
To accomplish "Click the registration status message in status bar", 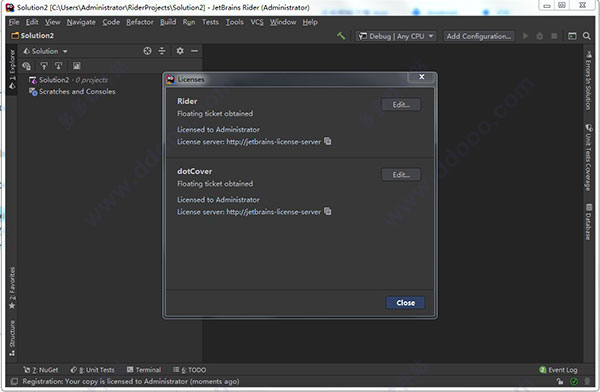I will coord(130,381).
